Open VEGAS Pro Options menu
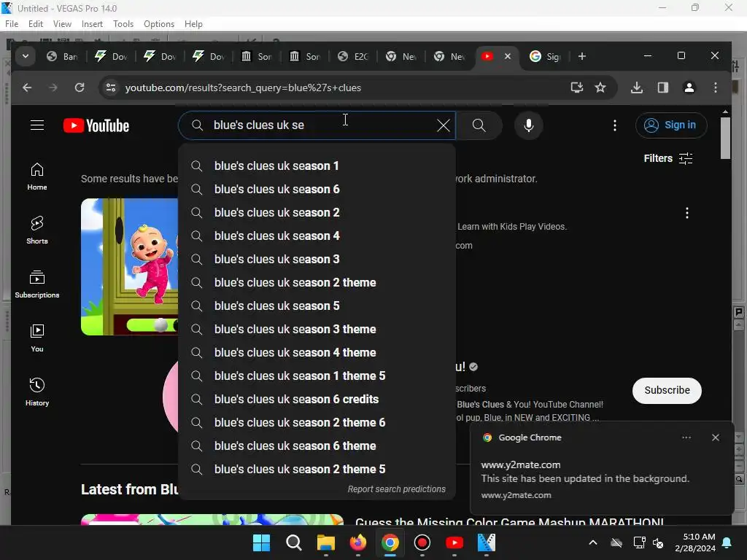747x560 pixels. (x=158, y=24)
